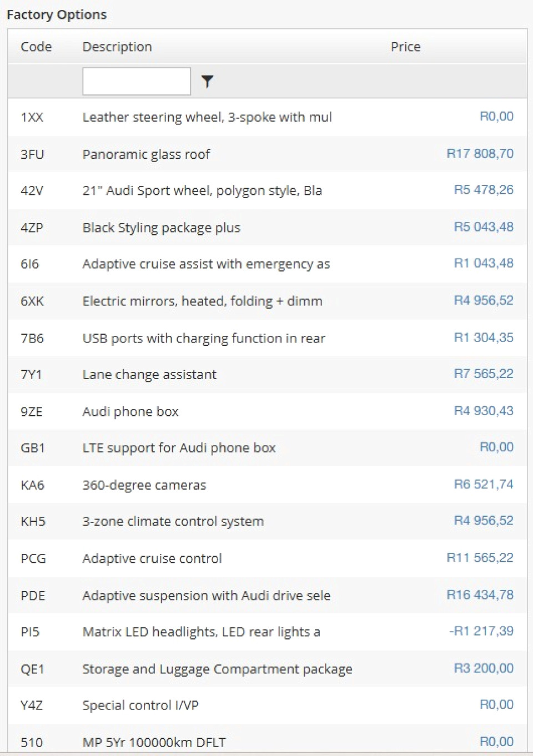Open the R6 521,74 cameras price link
533x756 pixels.
(x=483, y=484)
